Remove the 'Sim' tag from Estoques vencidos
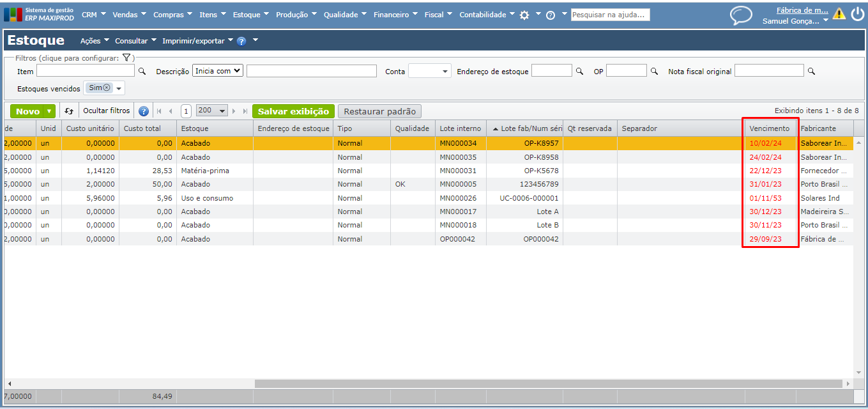The width and height of the screenshot is (868, 409). 107,88
